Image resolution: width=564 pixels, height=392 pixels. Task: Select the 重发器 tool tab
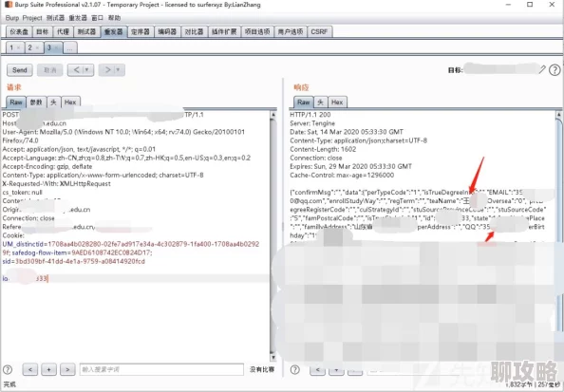pos(114,31)
